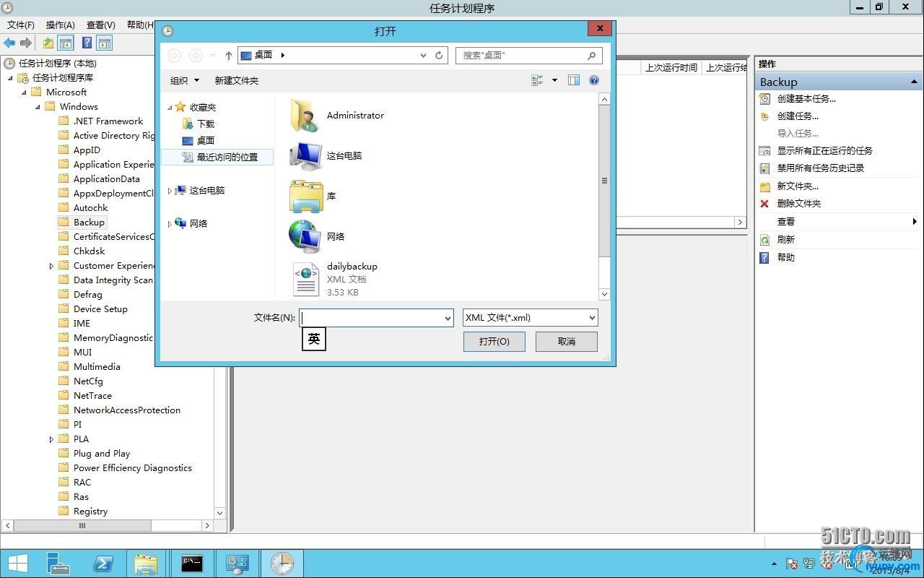Collapse the 收藏夹 node in navigation pane
This screenshot has height=578, width=924.
point(170,108)
